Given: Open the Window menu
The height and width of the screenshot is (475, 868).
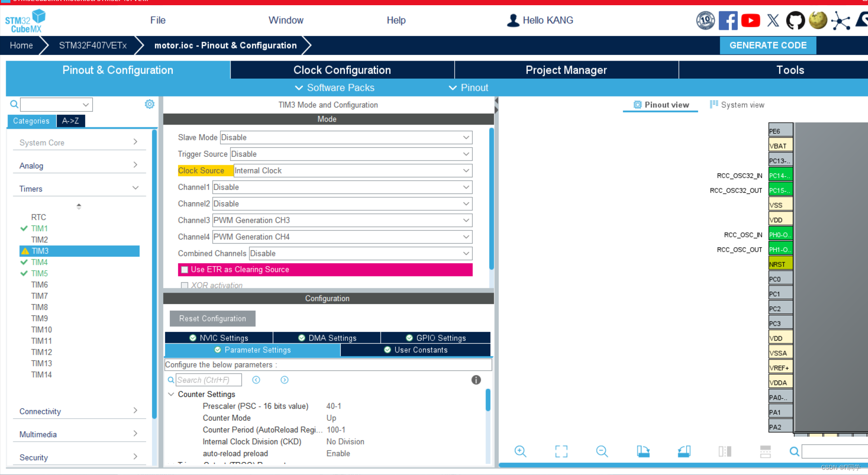Looking at the screenshot, I should point(286,20).
